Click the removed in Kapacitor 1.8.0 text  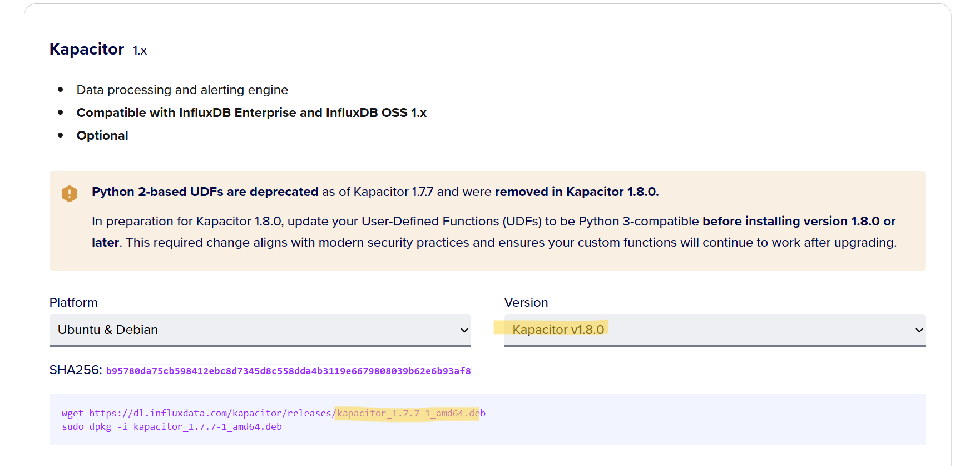[x=576, y=192]
